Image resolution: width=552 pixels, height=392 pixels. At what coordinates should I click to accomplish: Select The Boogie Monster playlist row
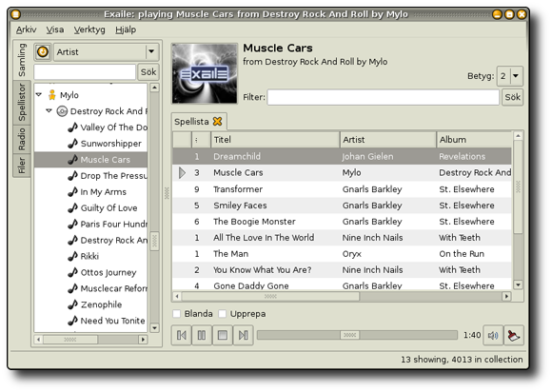click(x=342, y=222)
